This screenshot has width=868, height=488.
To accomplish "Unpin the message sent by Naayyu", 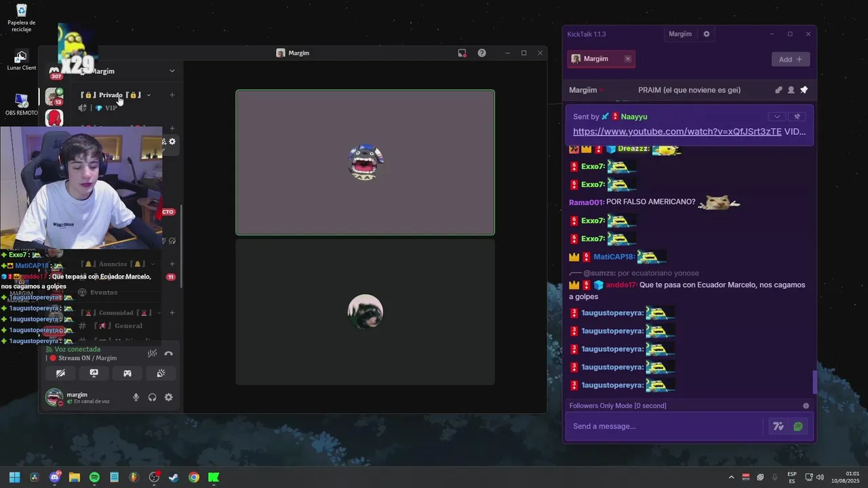I will (x=797, y=117).
